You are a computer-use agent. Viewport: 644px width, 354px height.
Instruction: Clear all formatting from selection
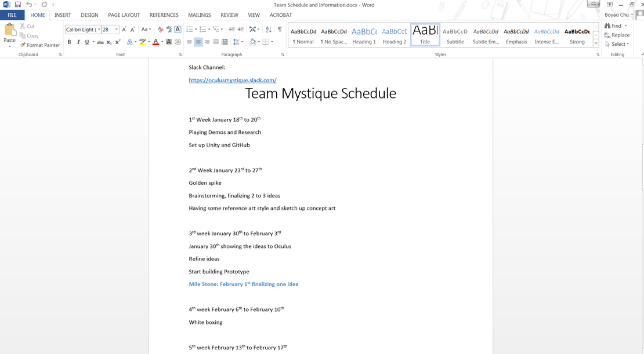click(160, 30)
